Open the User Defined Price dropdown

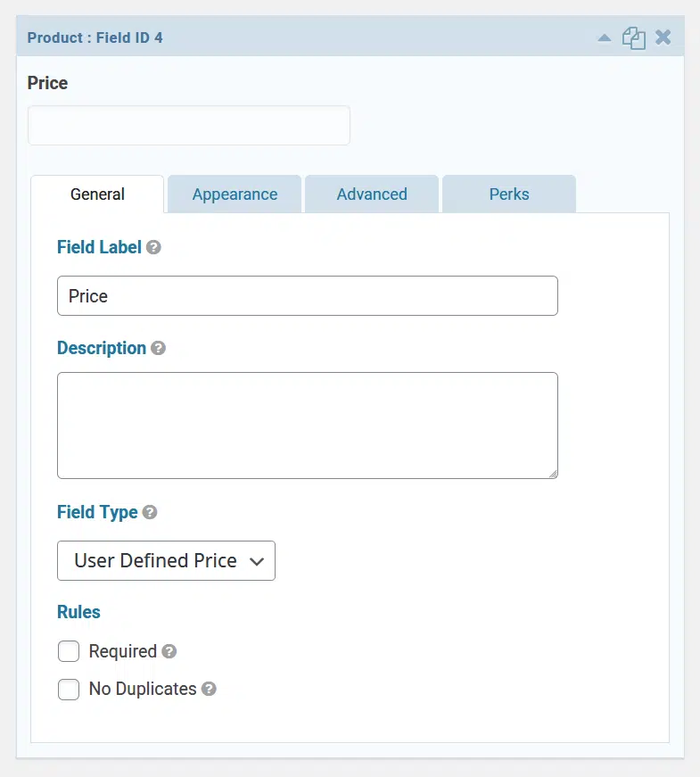166,560
